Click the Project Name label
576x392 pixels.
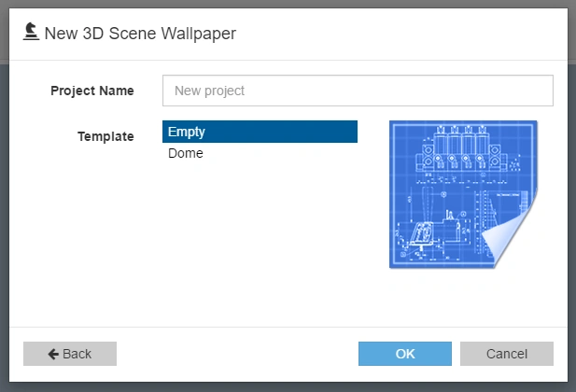[92, 91]
